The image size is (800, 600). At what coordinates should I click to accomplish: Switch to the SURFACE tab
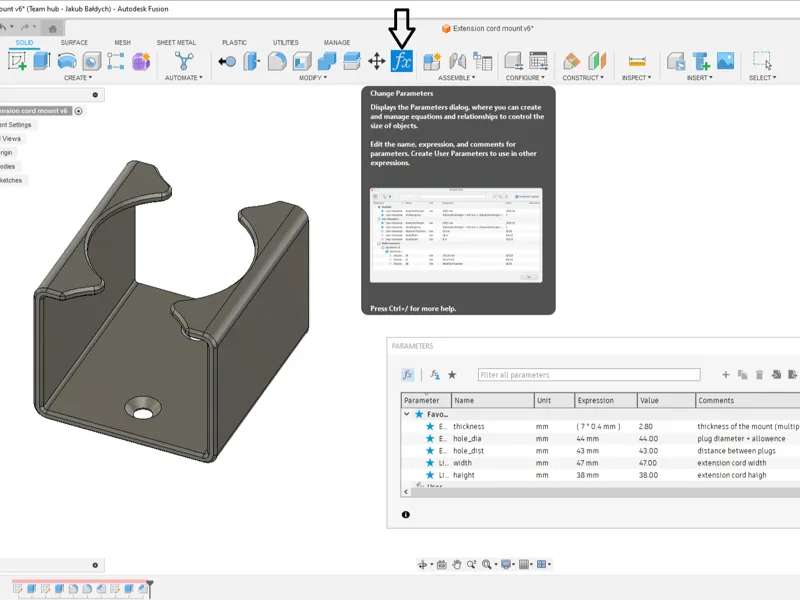point(74,42)
